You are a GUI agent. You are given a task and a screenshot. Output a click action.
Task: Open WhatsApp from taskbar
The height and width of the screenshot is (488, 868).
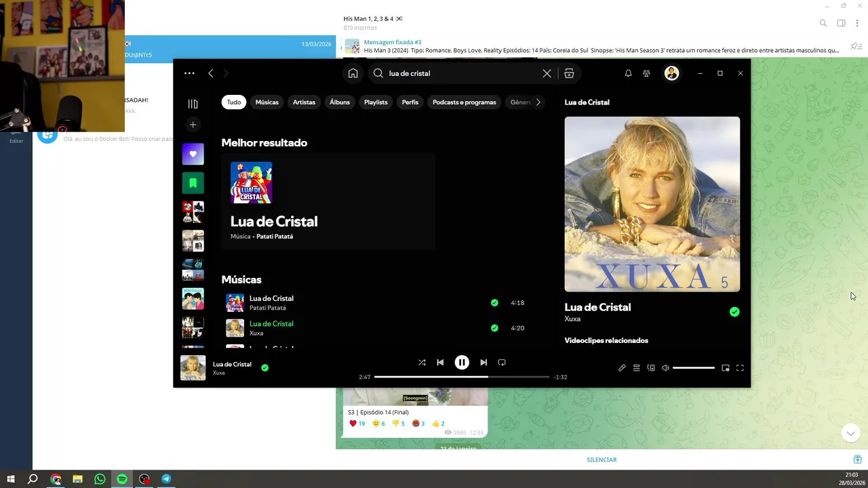click(x=100, y=479)
